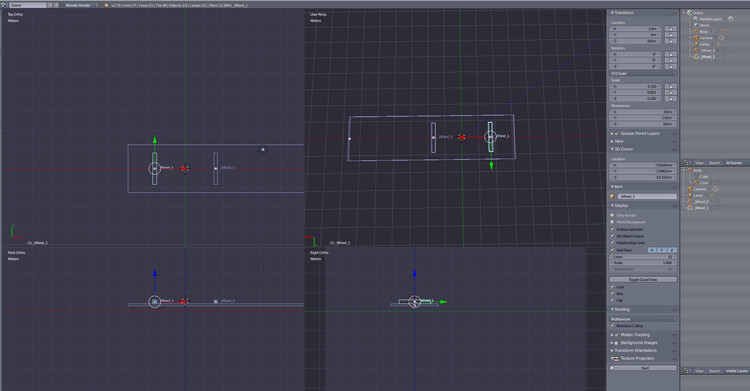Click camera data icon in World-listing outliner

tap(722, 38)
